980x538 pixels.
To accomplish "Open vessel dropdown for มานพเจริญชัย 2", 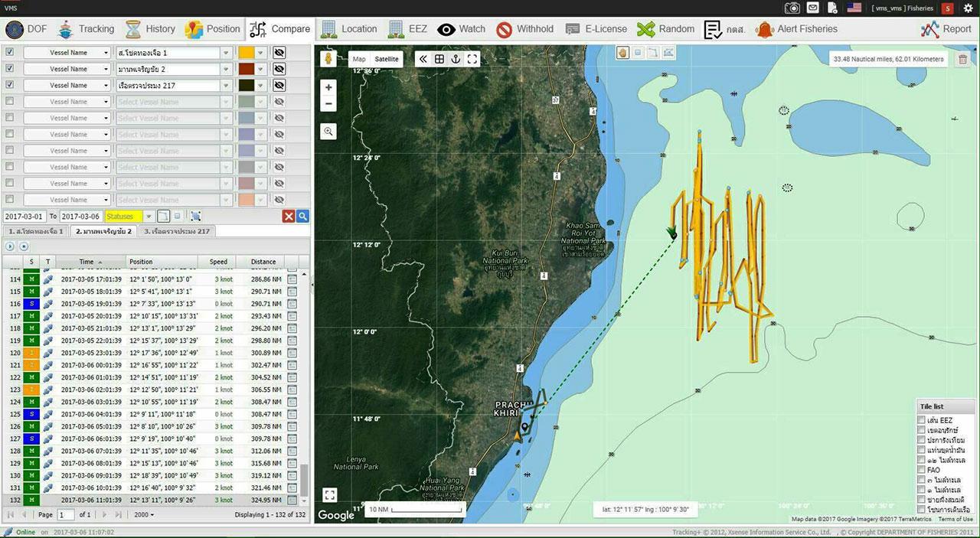I will 226,70.
